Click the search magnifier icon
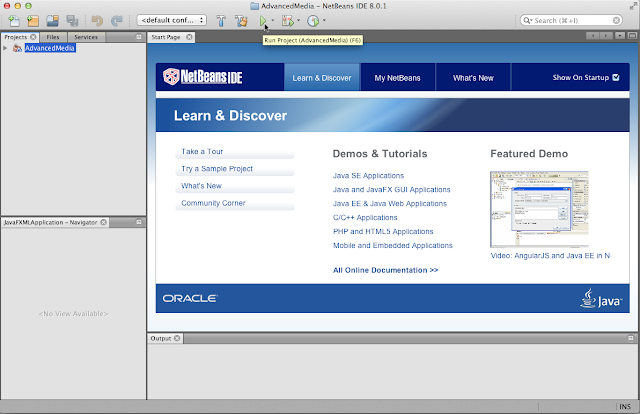The height and width of the screenshot is (414, 640). (527, 20)
